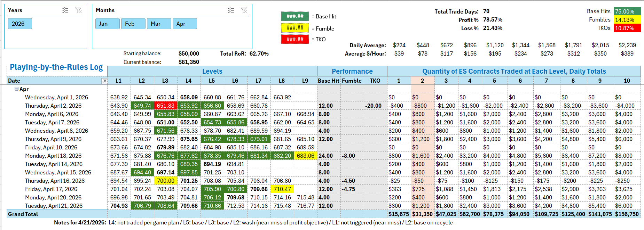Click the red TKO cell 651.83
644x230 pixels.
[166, 106]
